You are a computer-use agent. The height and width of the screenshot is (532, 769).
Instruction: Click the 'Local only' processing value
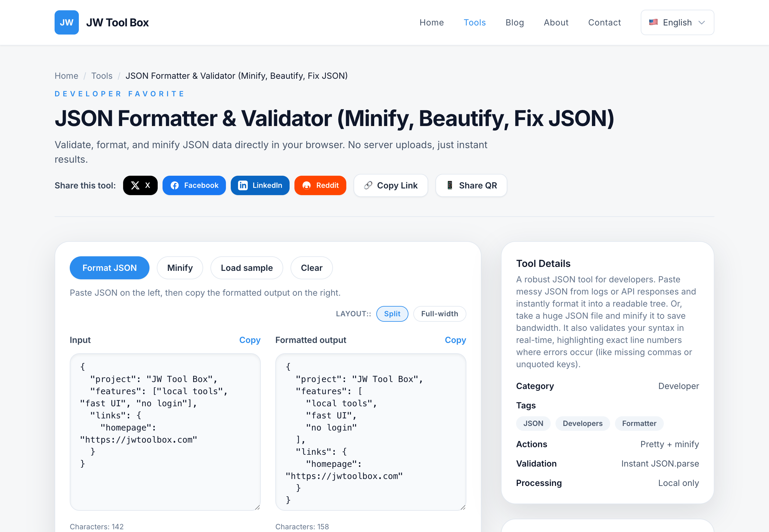678,483
